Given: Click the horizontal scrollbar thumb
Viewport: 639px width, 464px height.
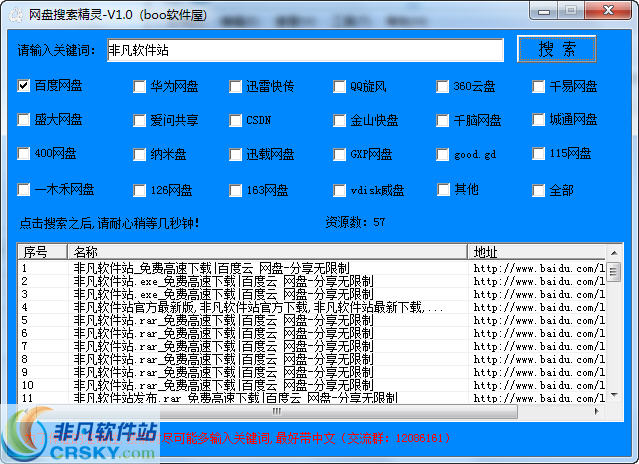Looking at the screenshot, I should (277, 411).
